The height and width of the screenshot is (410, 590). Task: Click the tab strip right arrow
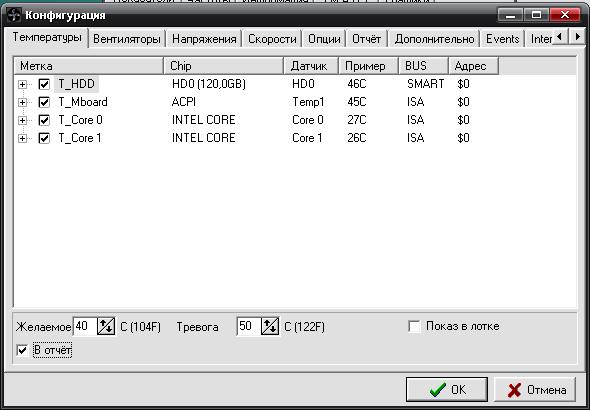pos(578,37)
